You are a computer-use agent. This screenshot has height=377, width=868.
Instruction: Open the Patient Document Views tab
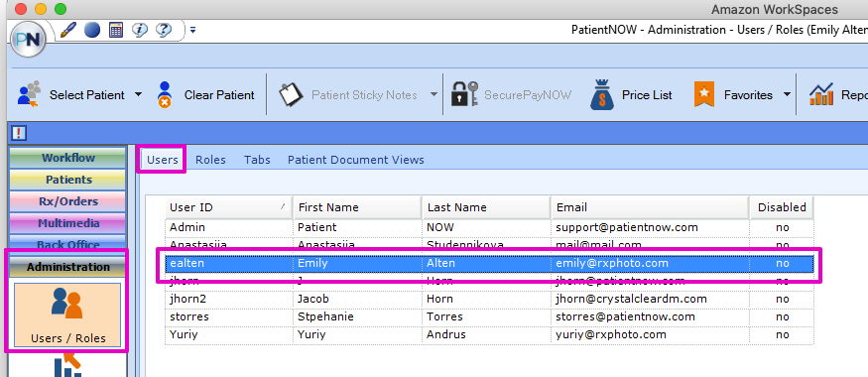[355, 160]
